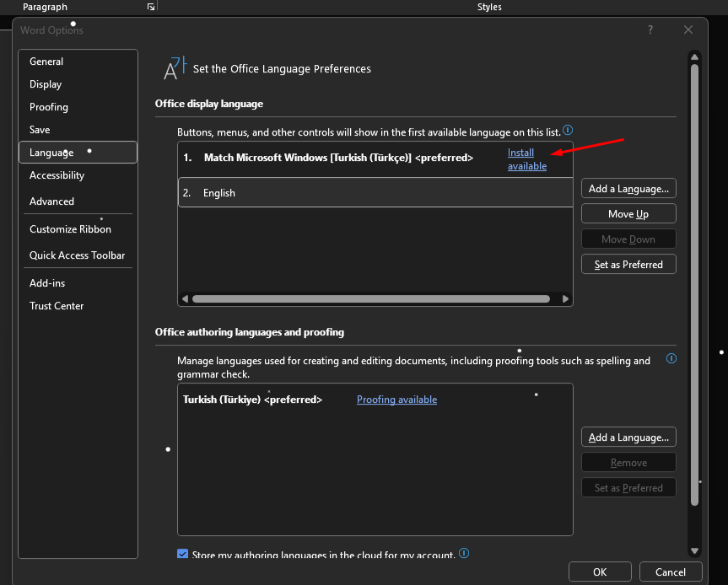Open the Trust Center category
The height and width of the screenshot is (585, 728).
click(x=78, y=306)
